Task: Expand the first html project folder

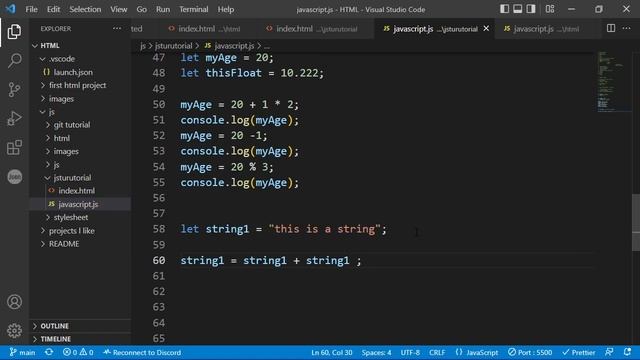Action: click(x=77, y=85)
